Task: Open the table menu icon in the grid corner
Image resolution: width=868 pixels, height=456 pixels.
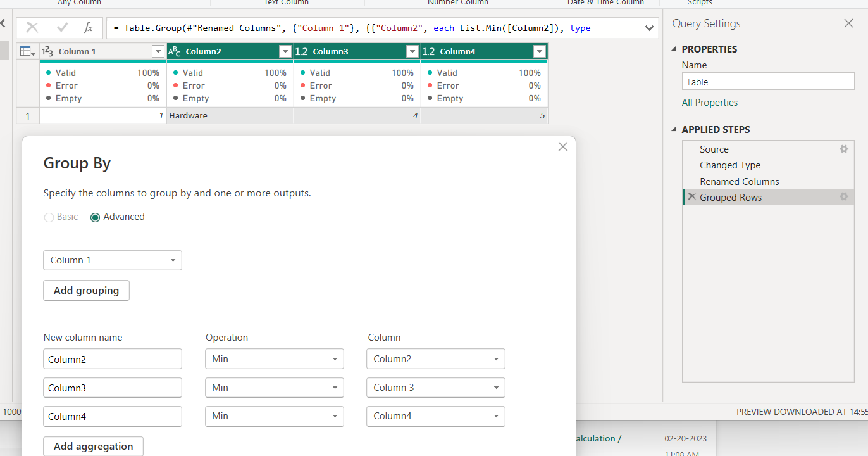Action: tap(28, 51)
